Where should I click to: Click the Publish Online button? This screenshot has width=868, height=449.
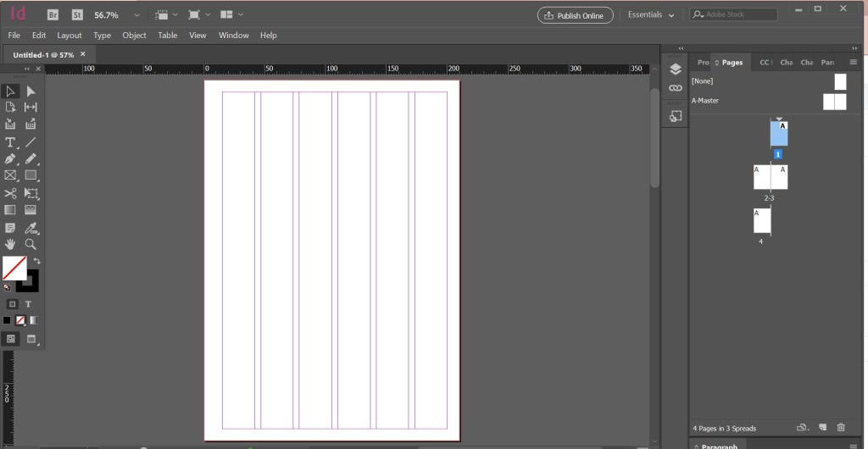click(x=575, y=15)
